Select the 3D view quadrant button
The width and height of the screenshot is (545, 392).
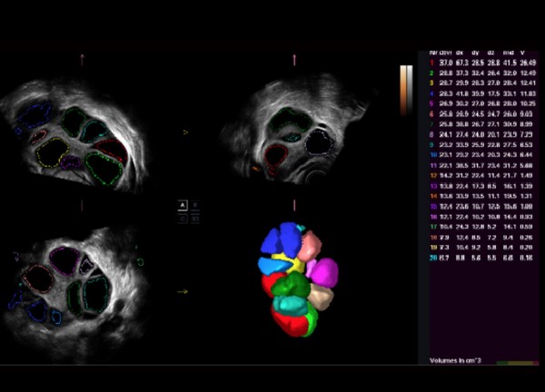pyautogui.click(x=193, y=218)
